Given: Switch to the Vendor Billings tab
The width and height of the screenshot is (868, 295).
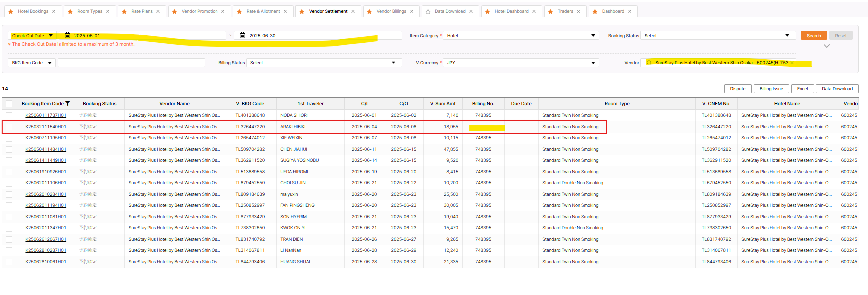Looking at the screenshot, I should 391,11.
